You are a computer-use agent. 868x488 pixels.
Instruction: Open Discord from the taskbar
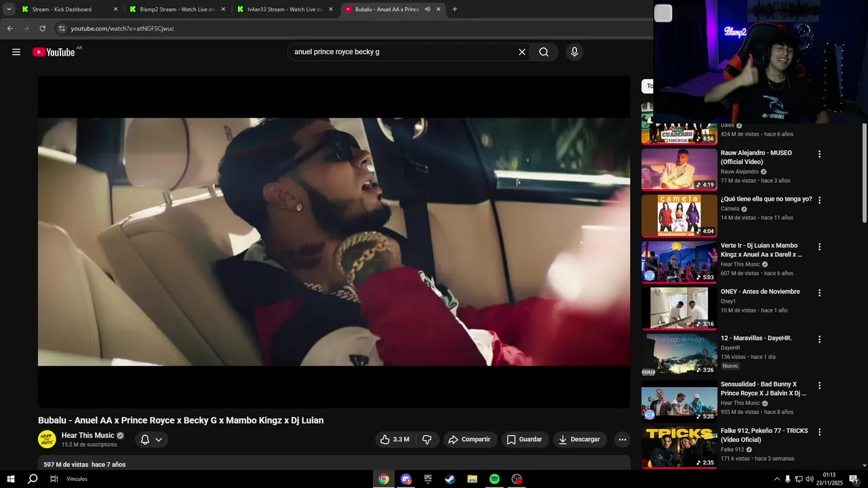[406, 479]
